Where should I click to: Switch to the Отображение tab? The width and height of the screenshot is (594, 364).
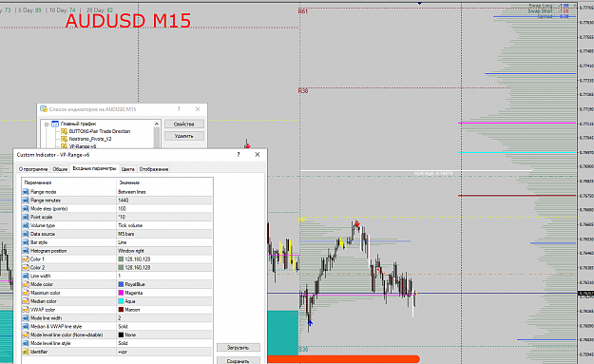(154, 169)
